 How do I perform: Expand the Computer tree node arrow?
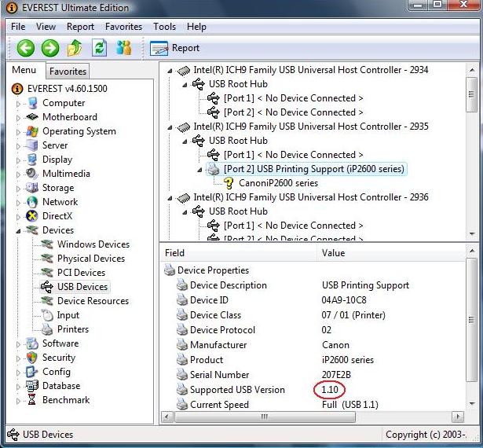coord(18,104)
